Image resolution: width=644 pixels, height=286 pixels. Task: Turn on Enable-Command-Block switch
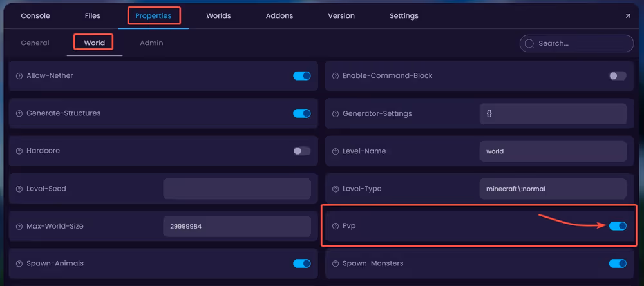coord(618,76)
